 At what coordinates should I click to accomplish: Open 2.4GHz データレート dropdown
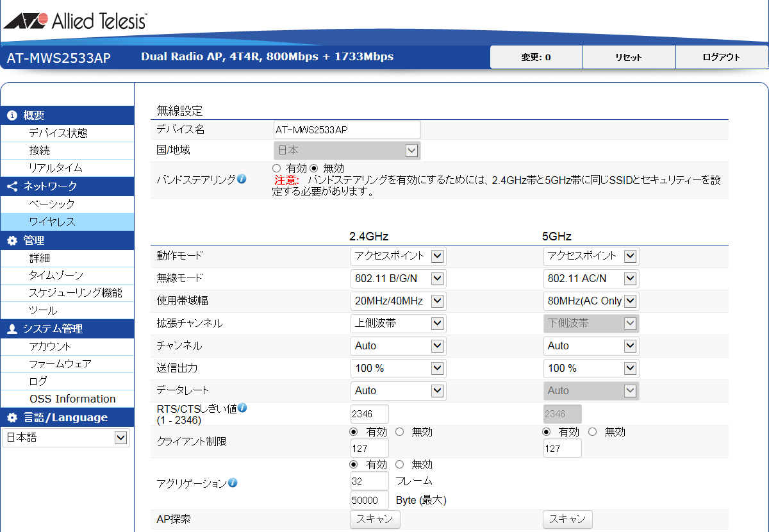coord(398,390)
